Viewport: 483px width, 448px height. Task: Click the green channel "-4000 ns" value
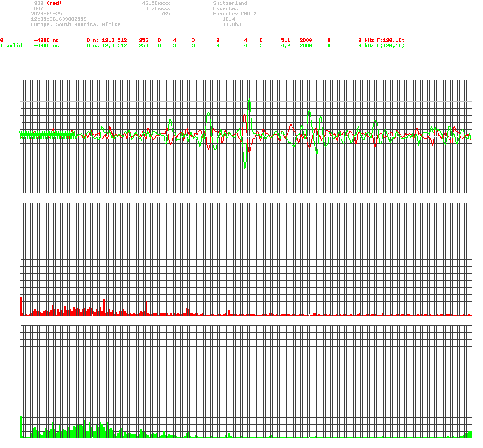coord(46,45)
